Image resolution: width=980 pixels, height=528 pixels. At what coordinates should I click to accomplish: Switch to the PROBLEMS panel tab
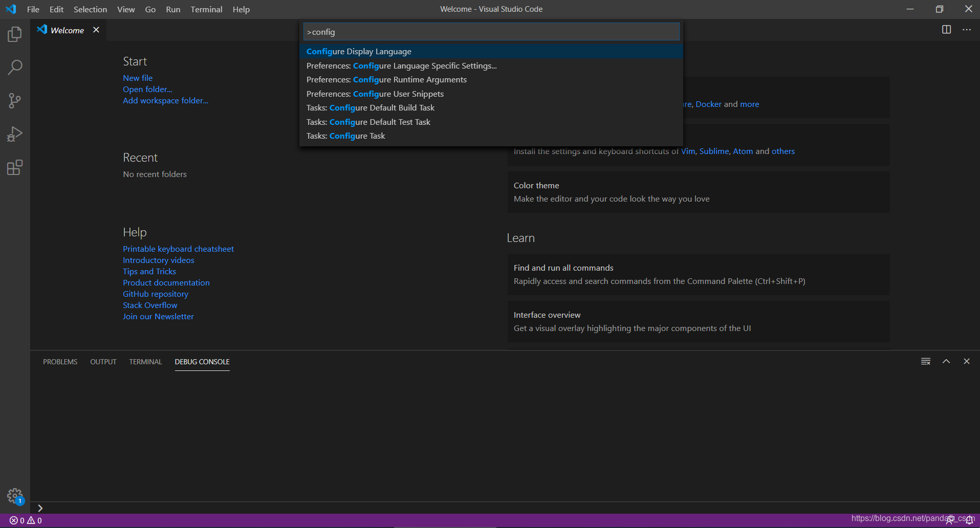60,362
